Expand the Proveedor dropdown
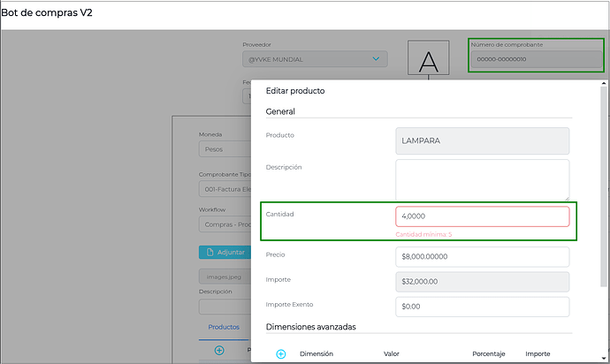Screen dimensions: 610x364 (x=316, y=59)
